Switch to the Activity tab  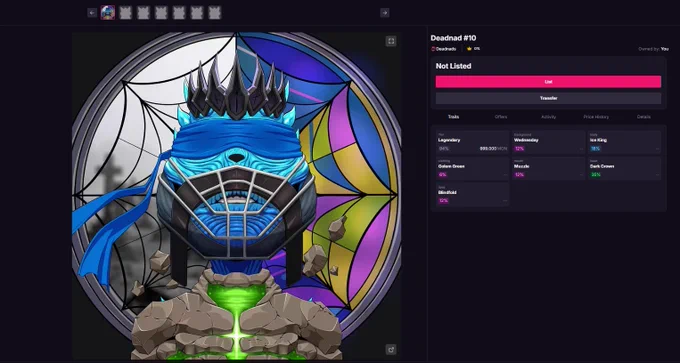click(x=549, y=117)
